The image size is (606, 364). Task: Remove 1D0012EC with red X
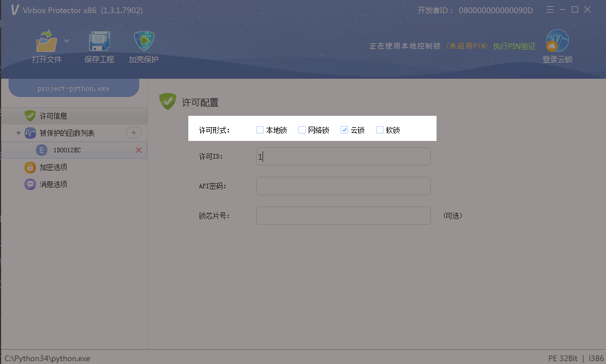[138, 150]
